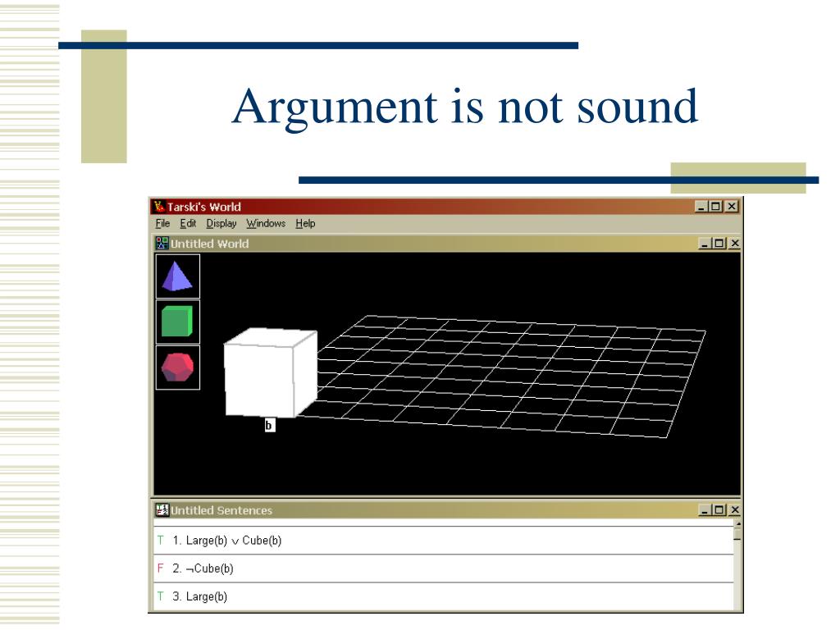Screen dimensions: 840x630
Task: Close the Untitled Sentences window
Action: coord(734,510)
